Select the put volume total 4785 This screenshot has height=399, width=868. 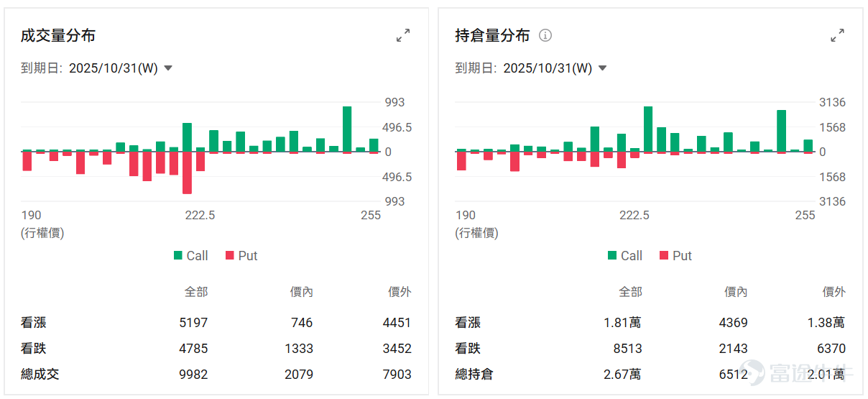(193, 349)
